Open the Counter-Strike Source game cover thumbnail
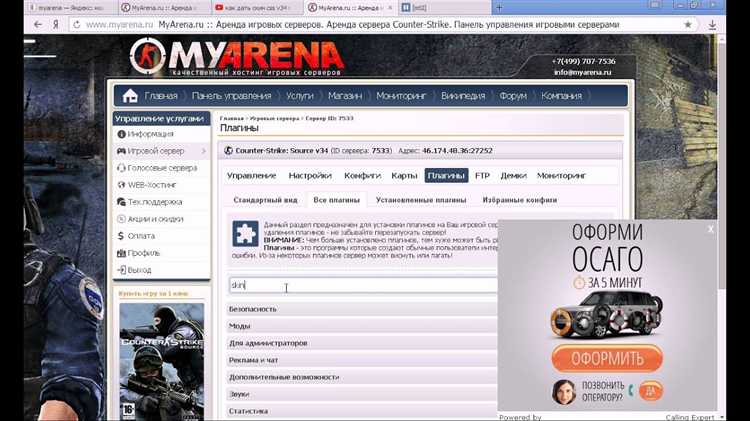This screenshot has height=421, width=750. pos(161,362)
